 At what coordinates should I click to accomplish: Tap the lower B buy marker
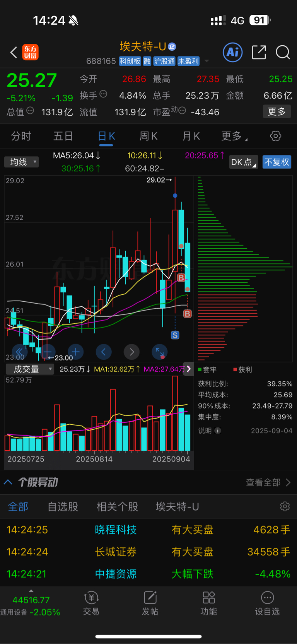[188, 314]
